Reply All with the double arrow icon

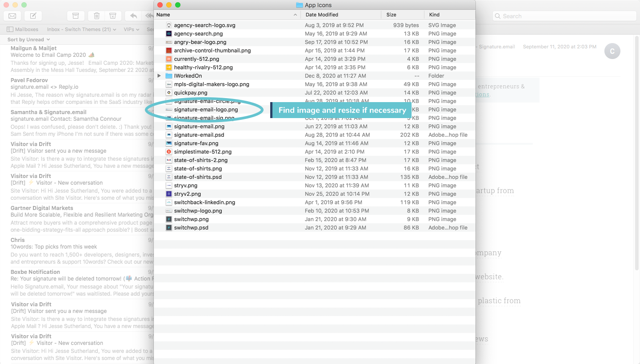[150, 15]
